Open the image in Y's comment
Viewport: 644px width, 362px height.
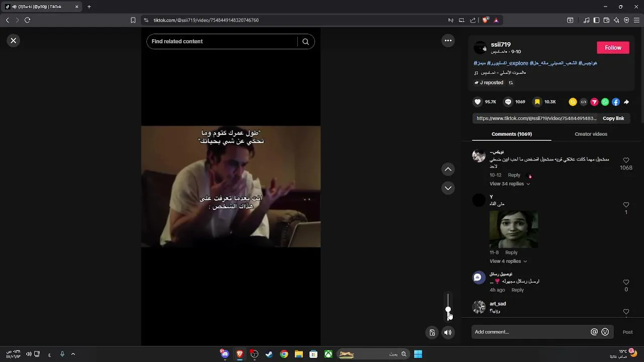point(514,229)
